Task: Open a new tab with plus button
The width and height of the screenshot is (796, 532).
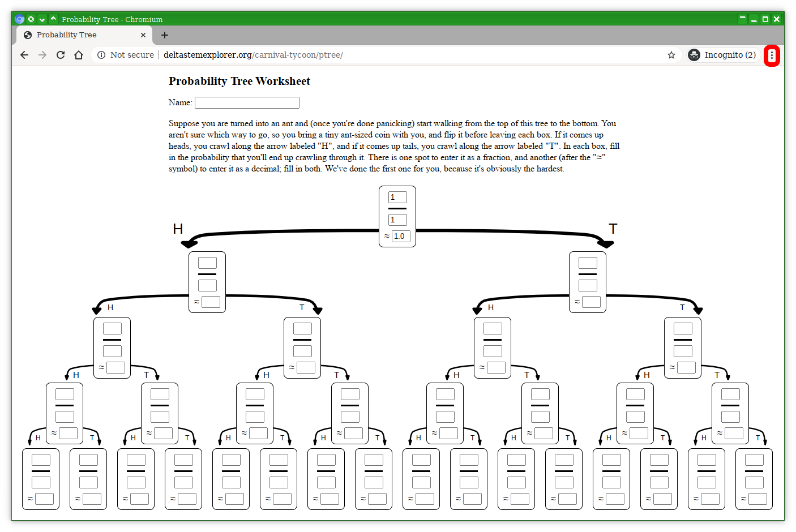Action: pos(165,35)
